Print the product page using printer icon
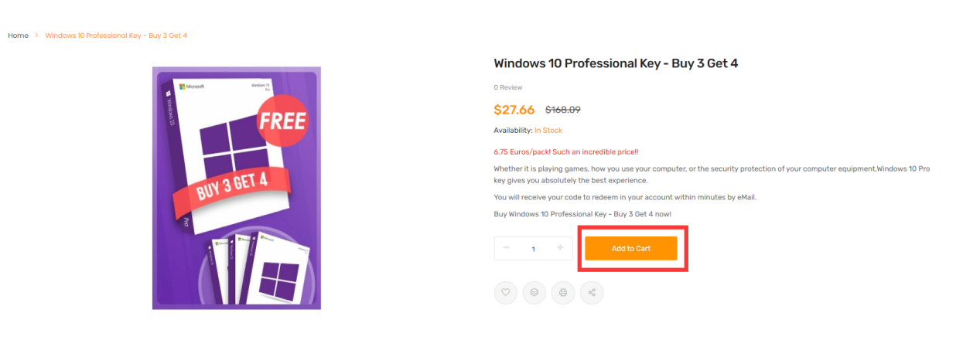 click(563, 292)
